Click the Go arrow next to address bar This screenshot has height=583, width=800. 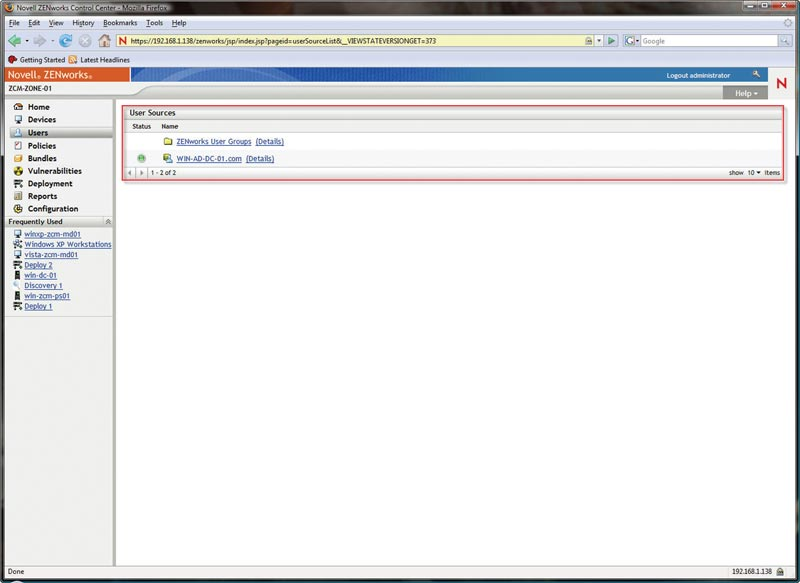pyautogui.click(x=611, y=41)
